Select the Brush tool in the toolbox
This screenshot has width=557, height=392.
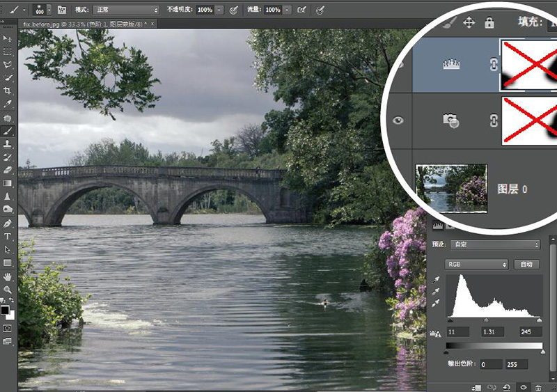7,131
